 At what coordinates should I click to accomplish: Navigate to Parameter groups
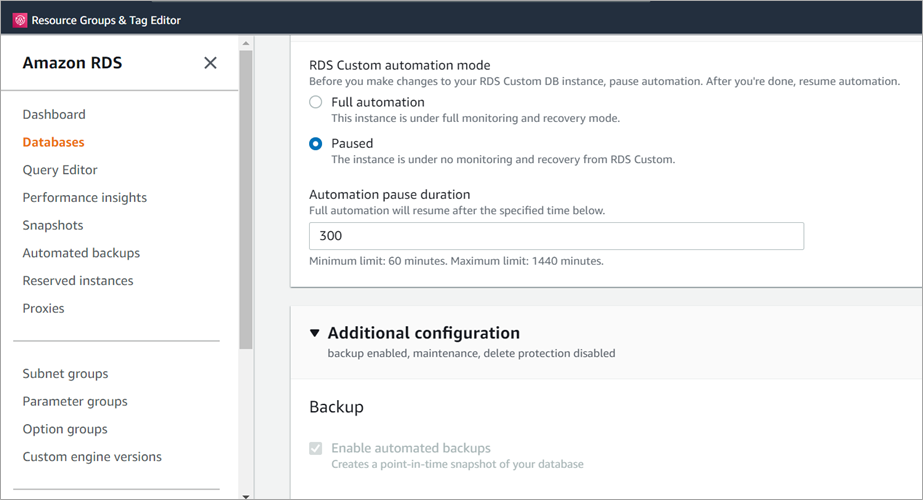coord(75,402)
